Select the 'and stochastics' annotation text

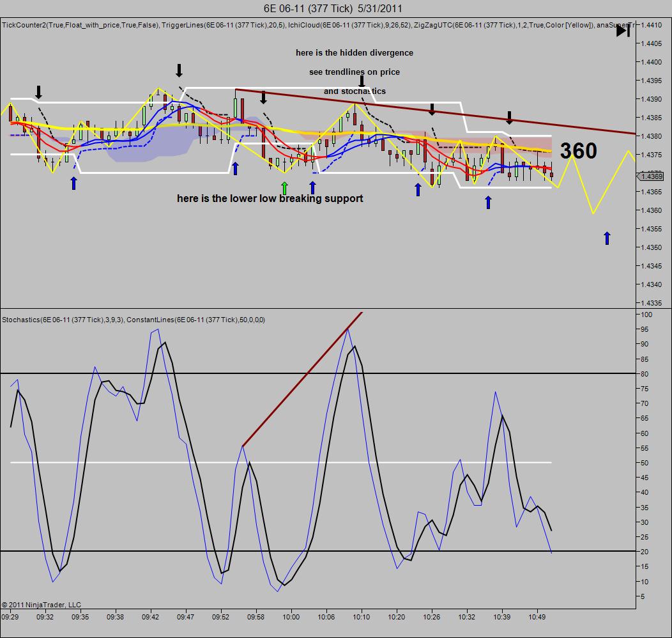click(x=355, y=91)
